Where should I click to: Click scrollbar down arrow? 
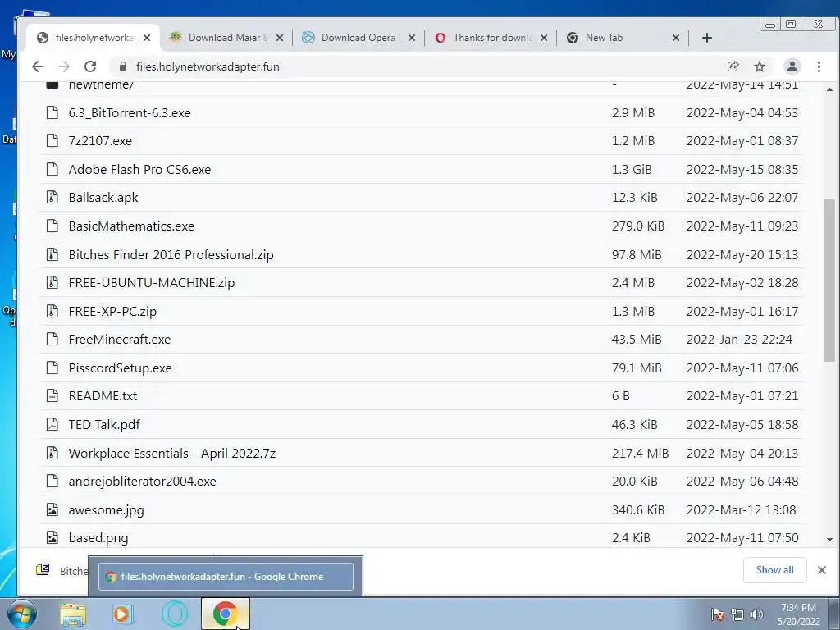click(830, 540)
